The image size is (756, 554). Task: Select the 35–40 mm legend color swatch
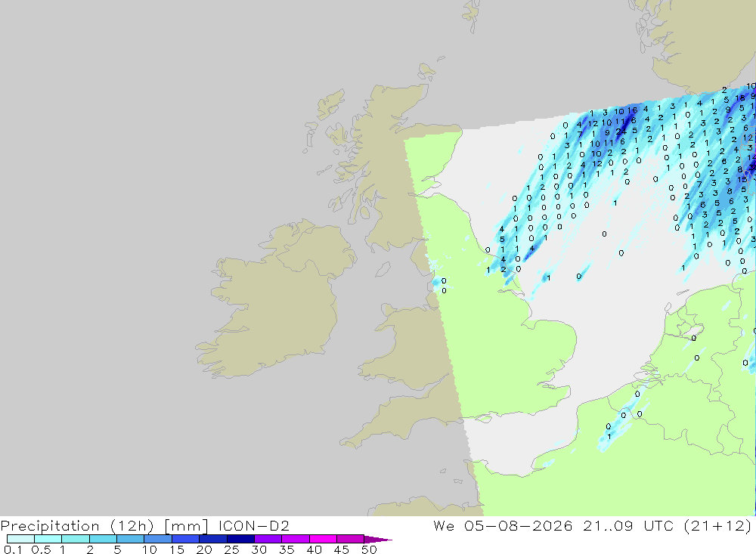coord(295,539)
